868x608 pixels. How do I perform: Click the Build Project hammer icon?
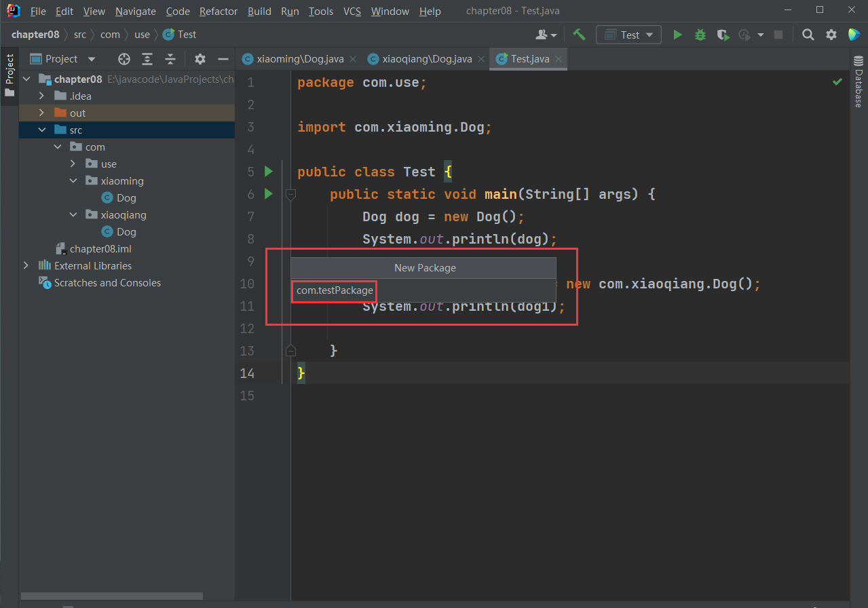coord(579,35)
